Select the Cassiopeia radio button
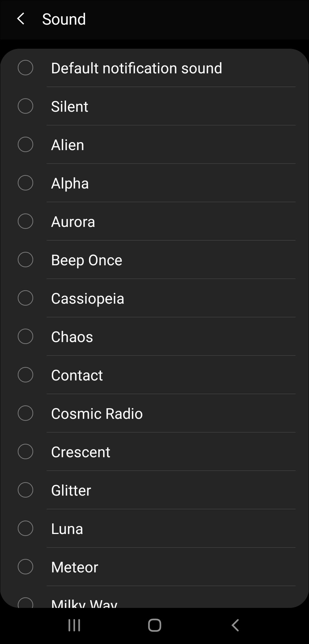This screenshot has height=644, width=309. (x=25, y=298)
